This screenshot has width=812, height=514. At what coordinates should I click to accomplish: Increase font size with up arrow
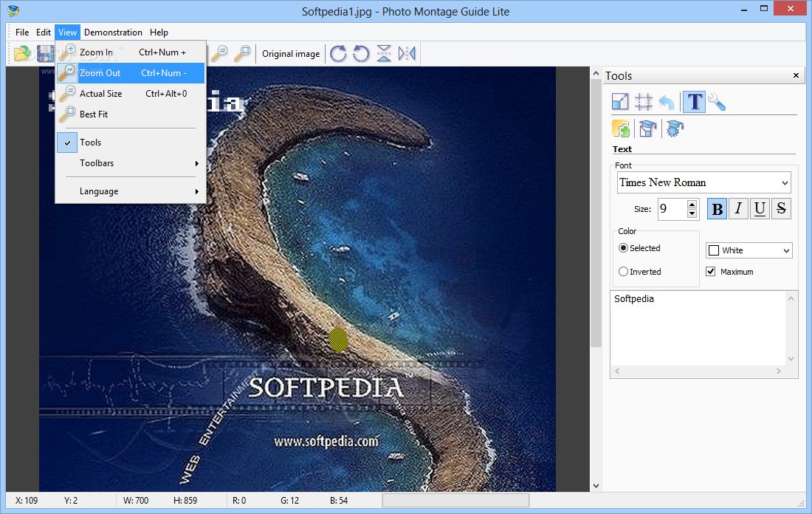coord(692,204)
